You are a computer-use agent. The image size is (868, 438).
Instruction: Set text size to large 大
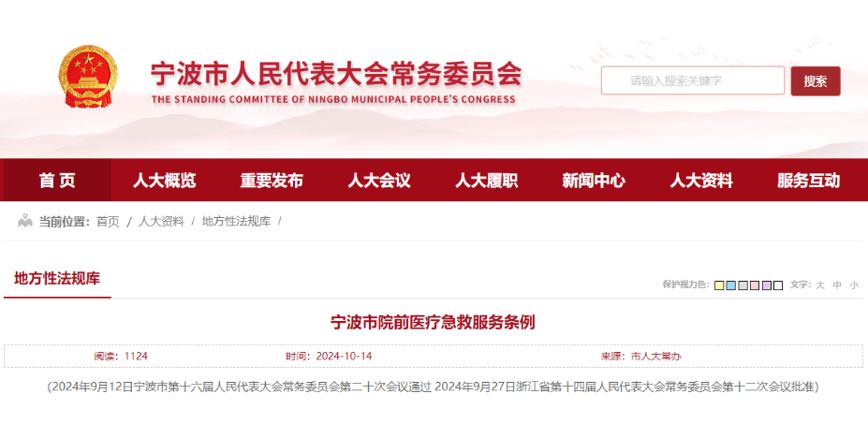pos(820,285)
